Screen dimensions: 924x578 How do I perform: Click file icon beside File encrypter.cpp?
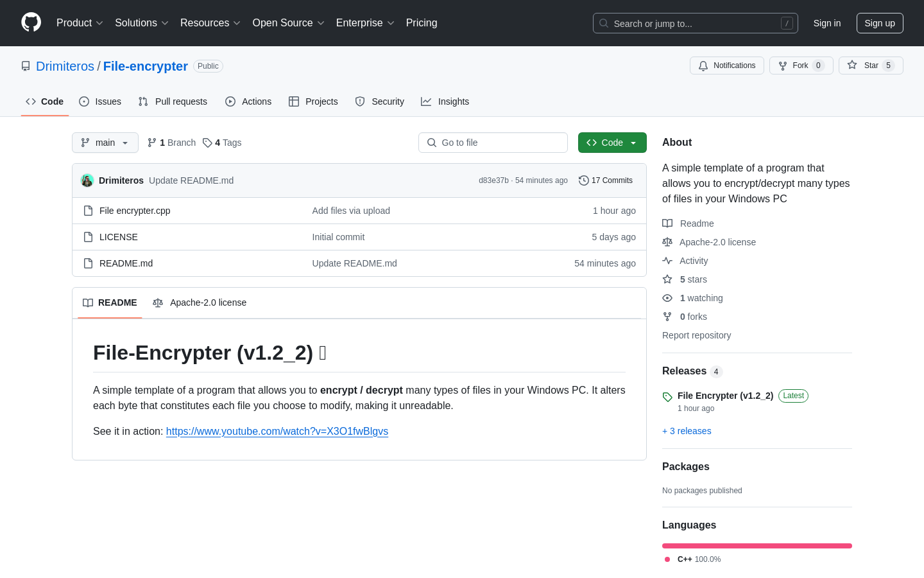click(x=89, y=211)
